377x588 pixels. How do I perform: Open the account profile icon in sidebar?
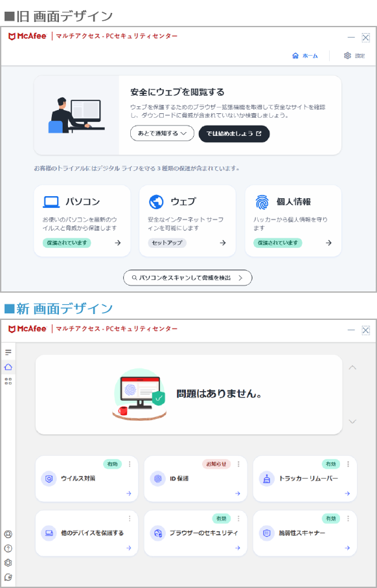coord(8,534)
